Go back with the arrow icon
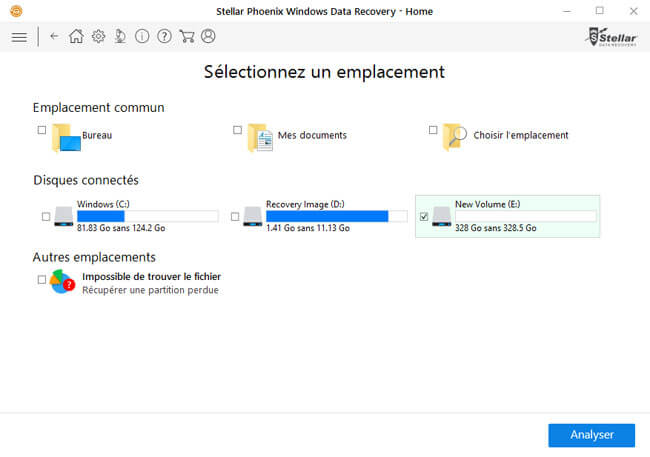The image size is (650, 457). pyautogui.click(x=54, y=36)
